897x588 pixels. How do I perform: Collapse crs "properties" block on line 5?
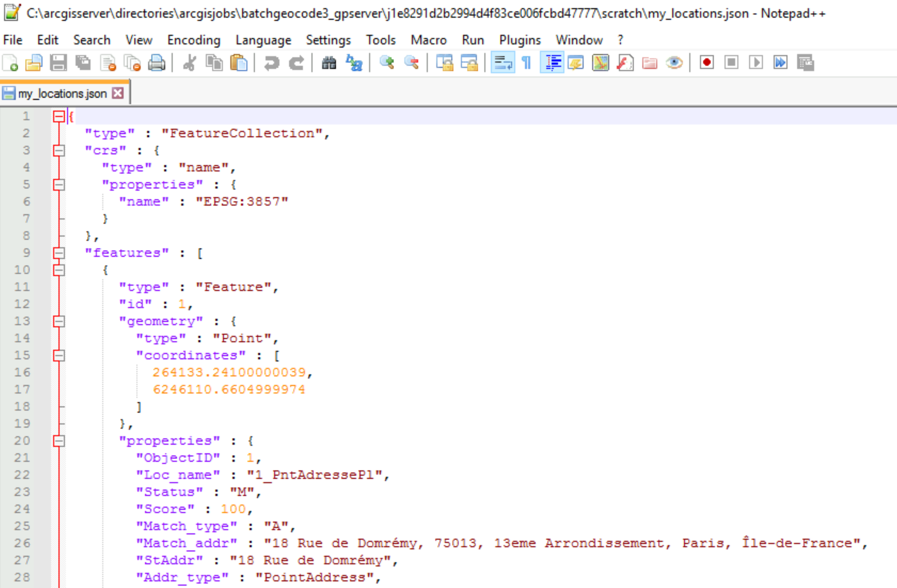coord(59,184)
